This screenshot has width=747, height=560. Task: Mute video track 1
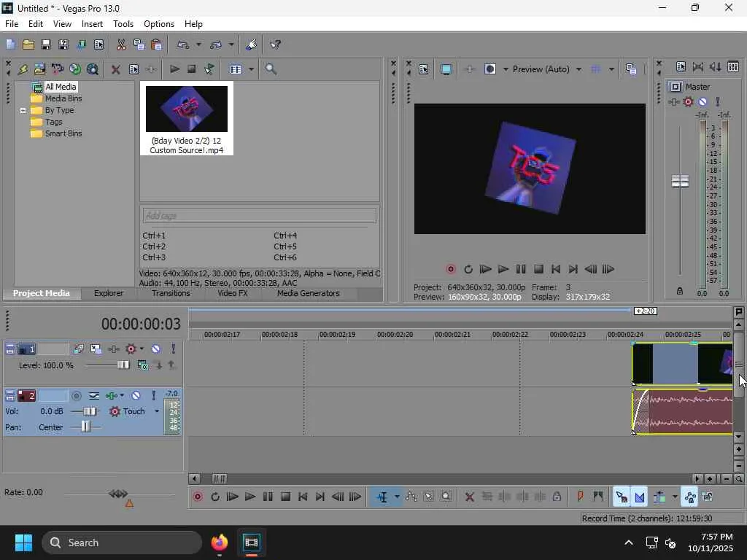tap(156, 349)
